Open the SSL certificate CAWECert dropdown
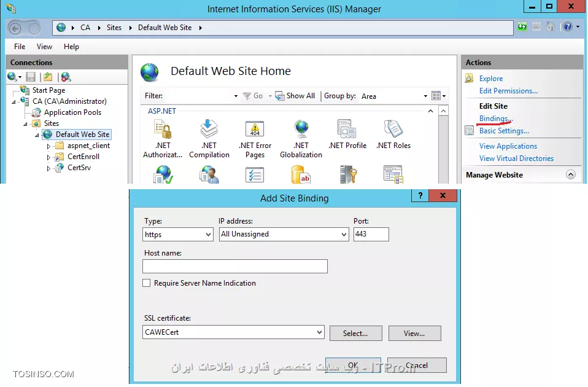Viewport: 588px width, 387px height. coord(233,332)
